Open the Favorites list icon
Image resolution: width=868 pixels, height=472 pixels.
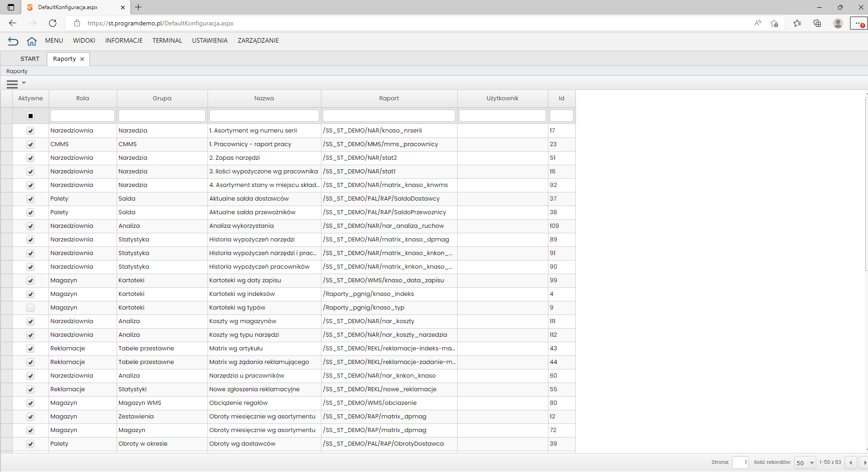click(797, 23)
